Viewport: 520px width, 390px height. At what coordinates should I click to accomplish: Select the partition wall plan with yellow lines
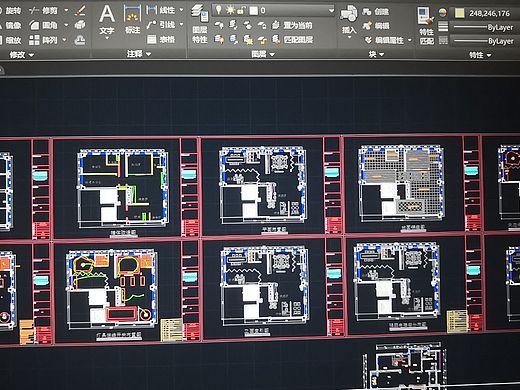click(123, 188)
